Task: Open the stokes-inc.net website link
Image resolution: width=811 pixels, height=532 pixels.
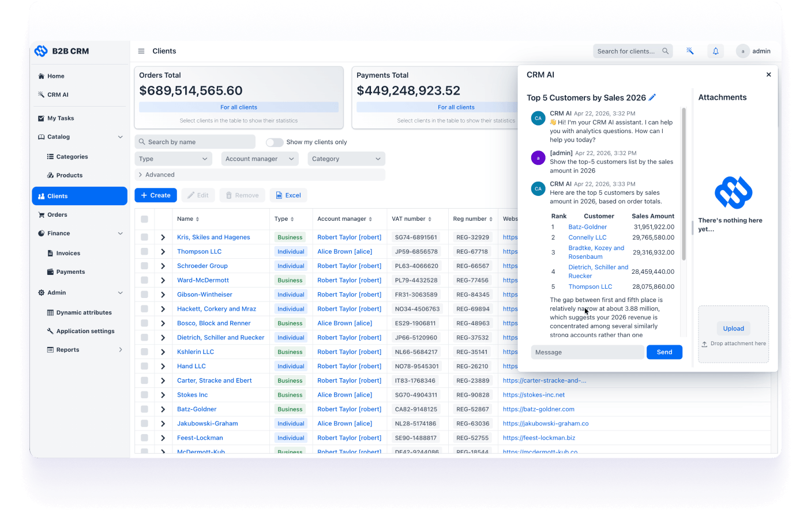Action: pos(534,395)
